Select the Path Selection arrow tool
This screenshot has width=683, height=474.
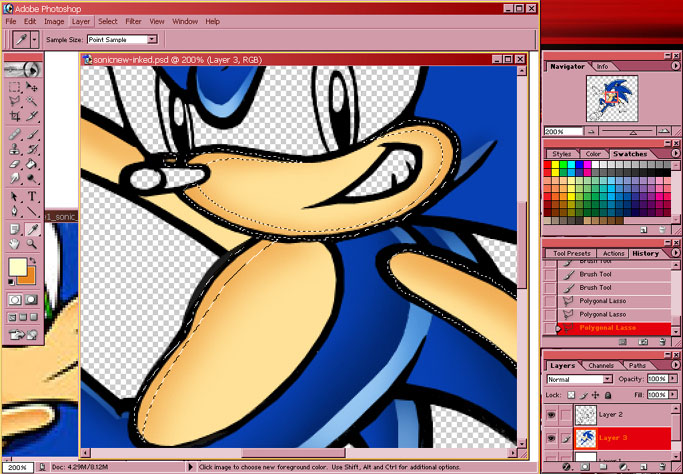point(14,197)
